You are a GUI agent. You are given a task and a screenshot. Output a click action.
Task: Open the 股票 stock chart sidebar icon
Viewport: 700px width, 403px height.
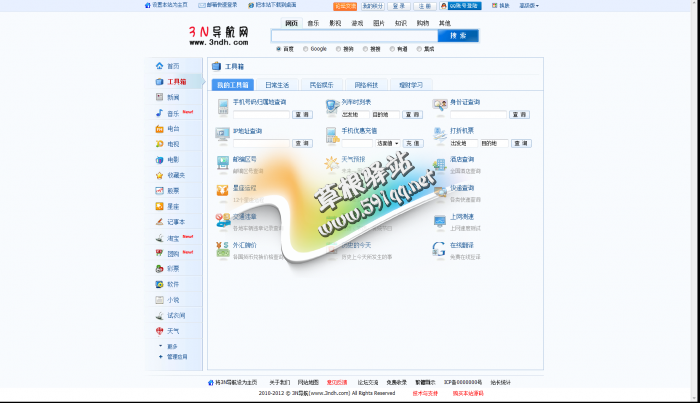point(159,191)
